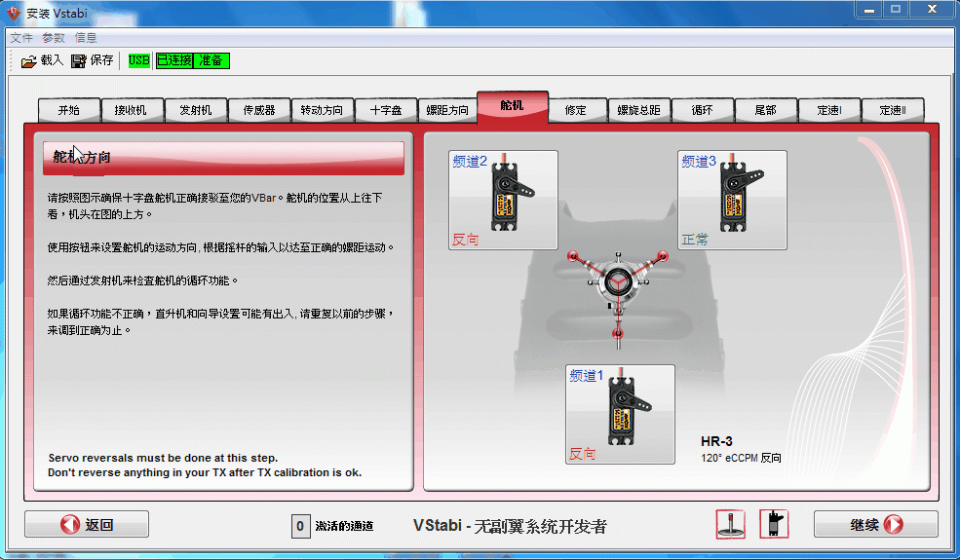This screenshot has width=960, height=560.
Task: Open the 参数 menu
Action: pos(53,38)
